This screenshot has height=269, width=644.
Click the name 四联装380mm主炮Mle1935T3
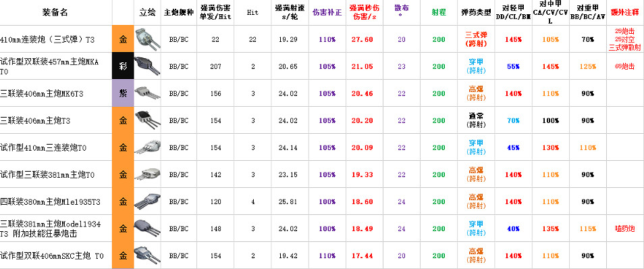click(50, 201)
